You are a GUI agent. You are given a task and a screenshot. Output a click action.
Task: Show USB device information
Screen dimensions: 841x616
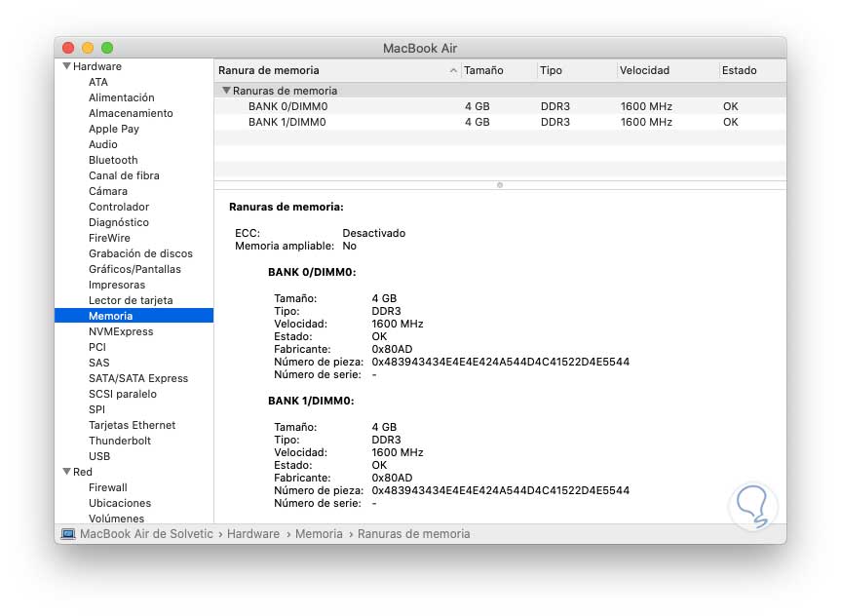[x=99, y=456]
